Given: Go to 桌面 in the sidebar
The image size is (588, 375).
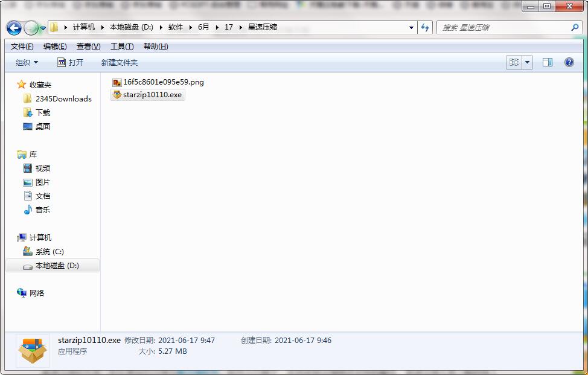Looking at the screenshot, I should click(37, 126).
